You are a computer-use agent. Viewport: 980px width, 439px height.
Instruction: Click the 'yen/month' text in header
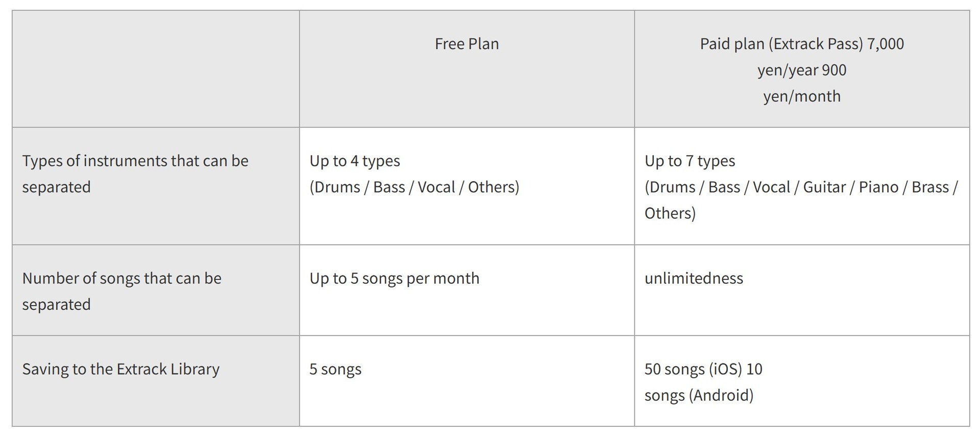801,96
